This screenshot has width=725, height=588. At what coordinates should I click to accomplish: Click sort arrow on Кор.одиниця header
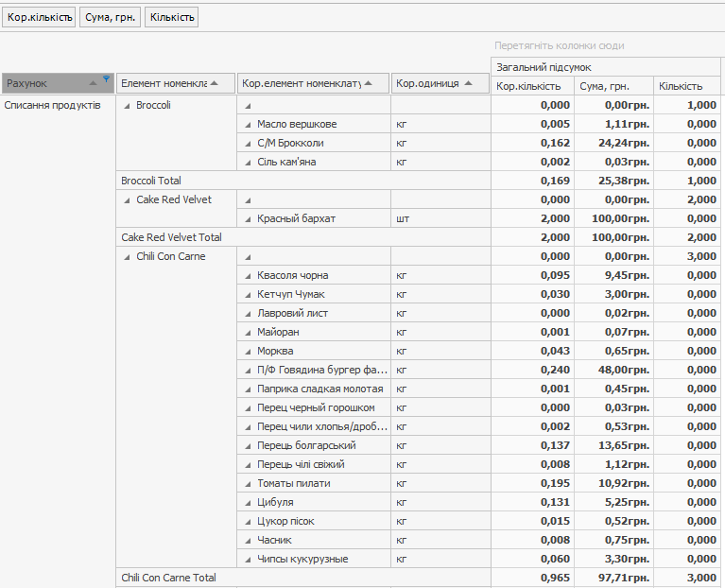(x=470, y=83)
